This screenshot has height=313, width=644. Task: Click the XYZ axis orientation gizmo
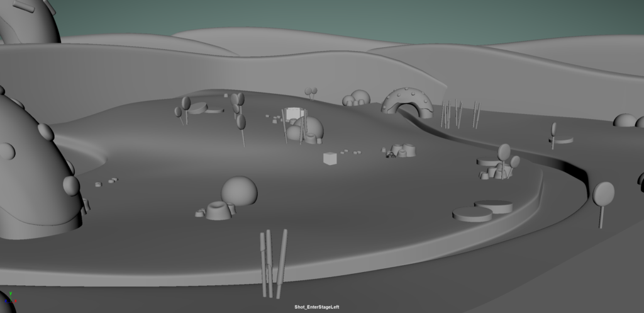click(x=8, y=300)
